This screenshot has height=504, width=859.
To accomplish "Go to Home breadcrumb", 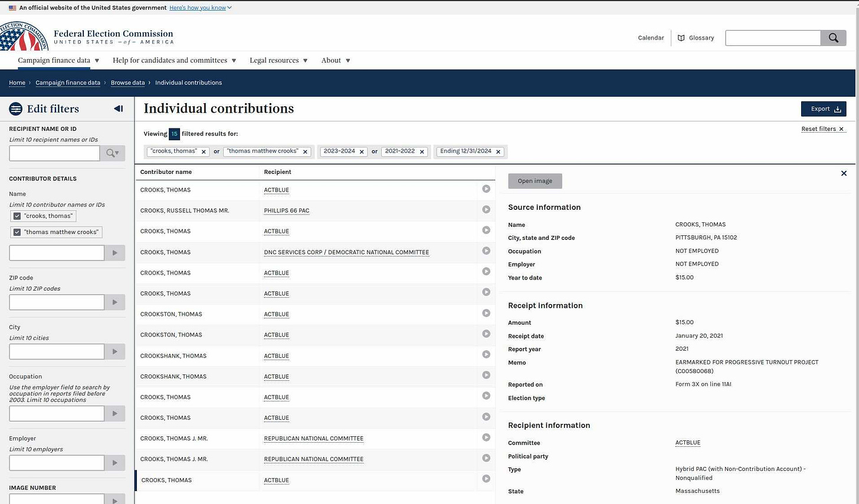I will (17, 83).
